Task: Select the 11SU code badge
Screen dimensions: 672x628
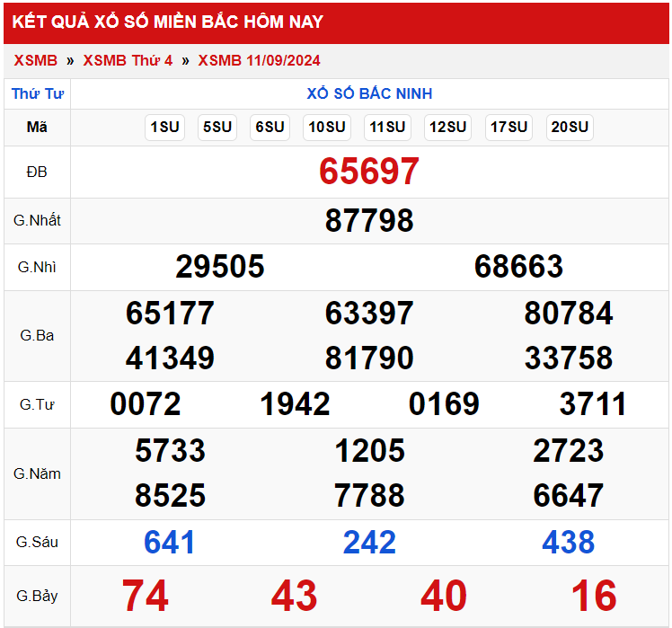Action: (387, 128)
